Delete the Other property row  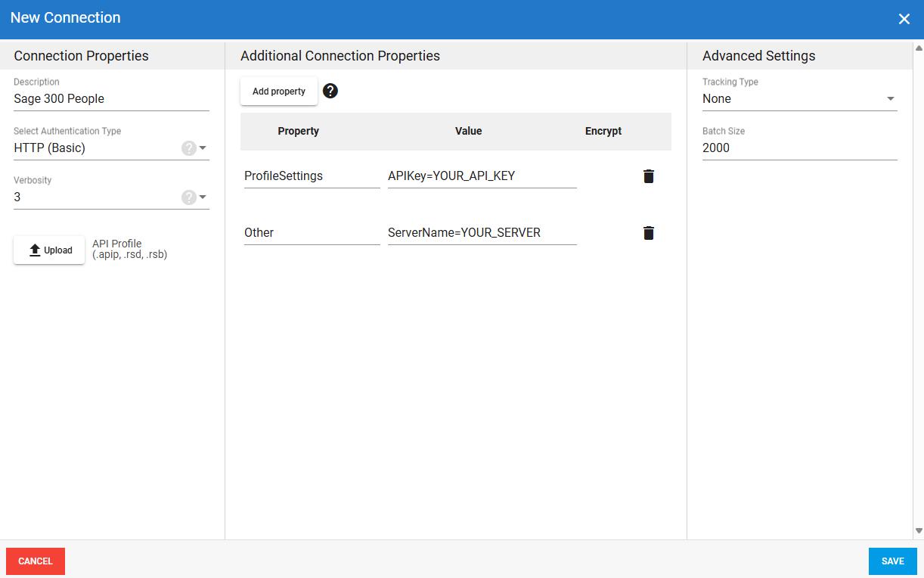648,233
